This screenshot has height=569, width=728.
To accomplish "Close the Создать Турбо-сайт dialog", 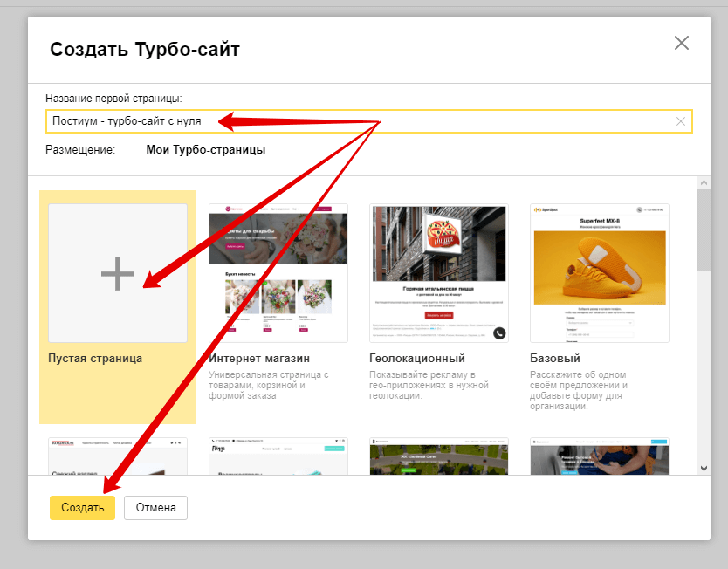I will click(x=681, y=44).
